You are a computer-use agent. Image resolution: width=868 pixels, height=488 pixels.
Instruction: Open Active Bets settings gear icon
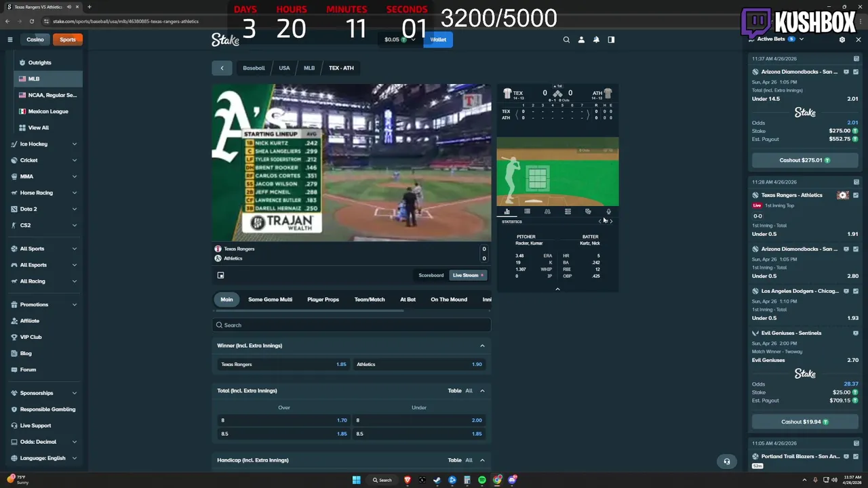842,39
